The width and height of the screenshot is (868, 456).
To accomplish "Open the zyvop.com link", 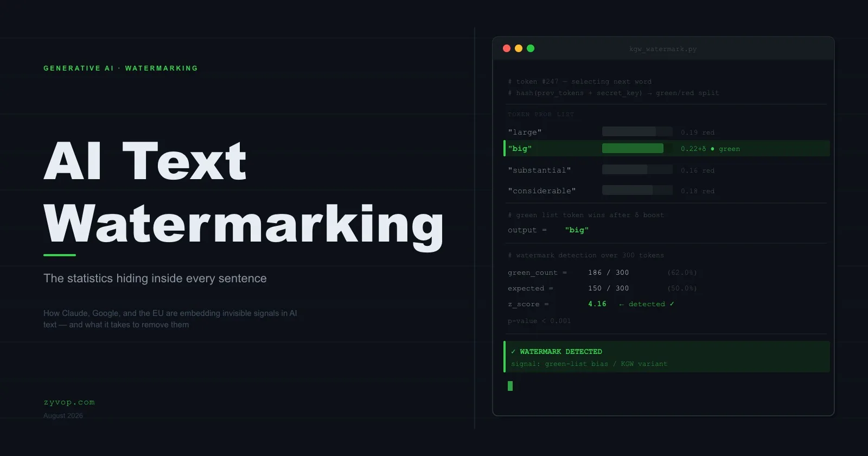I will 69,402.
